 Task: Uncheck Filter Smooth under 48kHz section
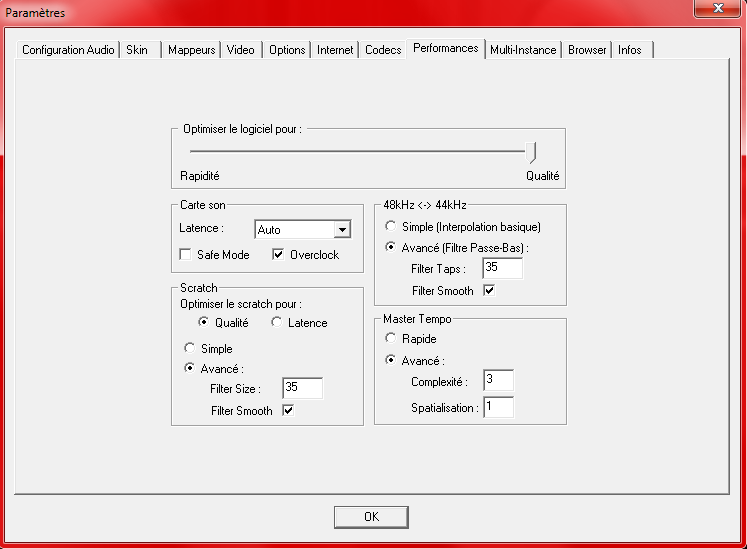489,291
